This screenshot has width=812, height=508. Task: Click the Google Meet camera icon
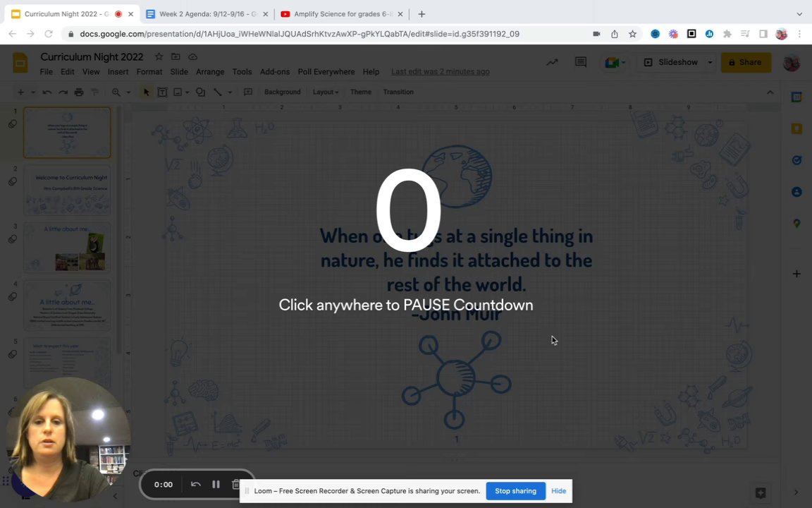click(612, 62)
